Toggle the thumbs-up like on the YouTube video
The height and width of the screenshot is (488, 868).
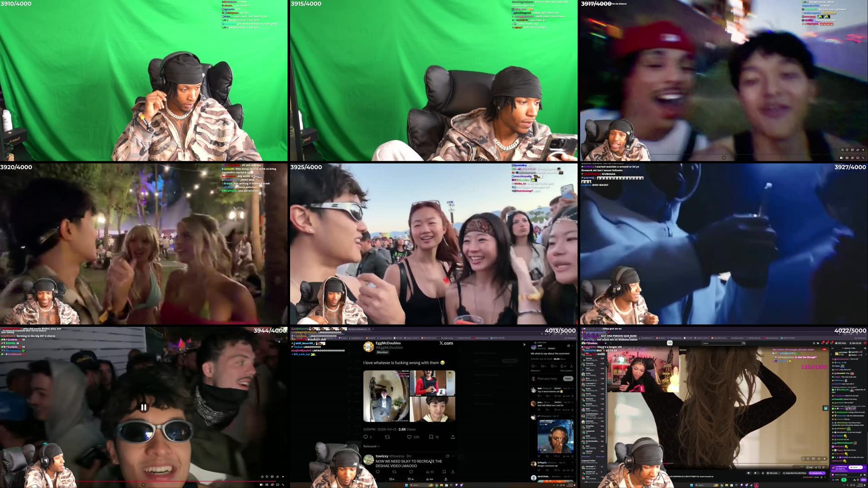pyautogui.click(x=262, y=476)
